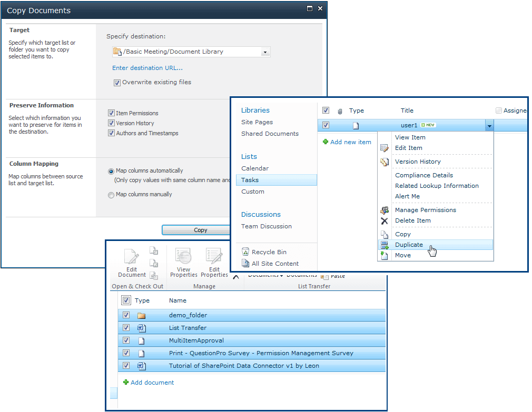This screenshot has width=532, height=412.
Task: Choose Compliance Details in the context menu
Action: point(424,176)
